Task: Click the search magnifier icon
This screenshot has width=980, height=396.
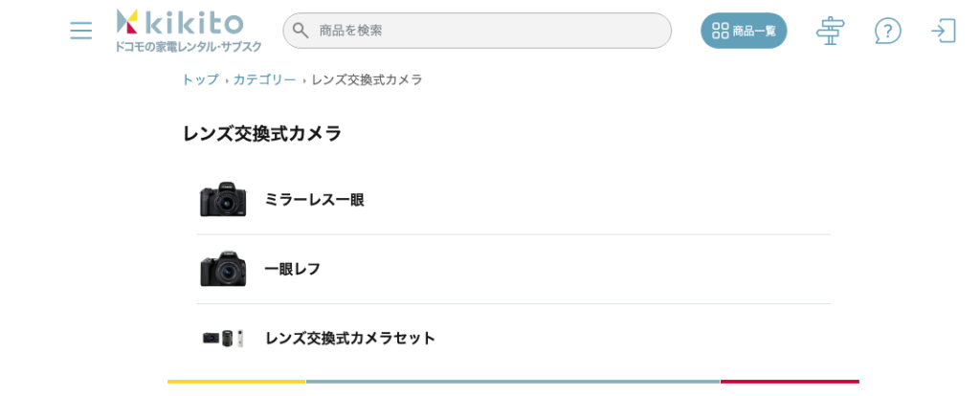Action: pyautogui.click(x=301, y=31)
